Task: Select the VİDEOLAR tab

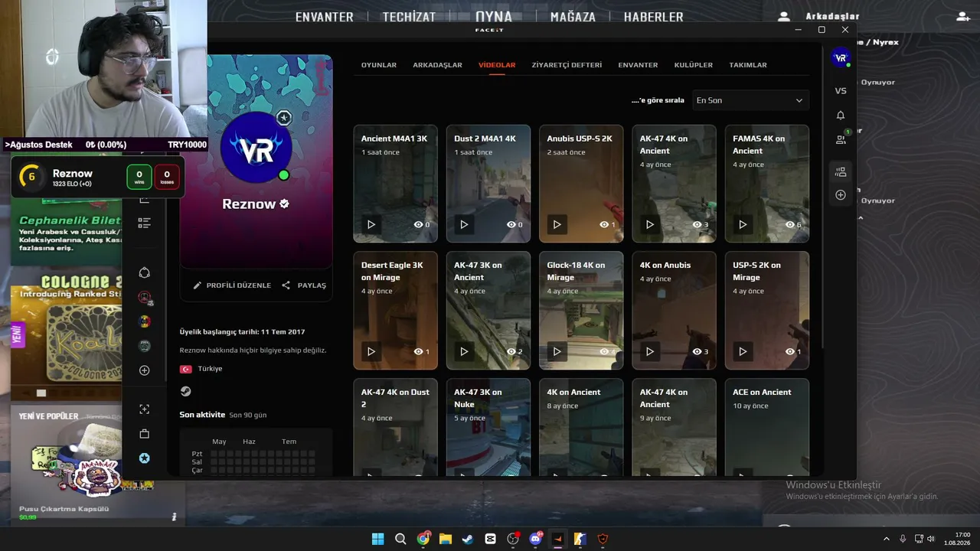Action: (497, 65)
